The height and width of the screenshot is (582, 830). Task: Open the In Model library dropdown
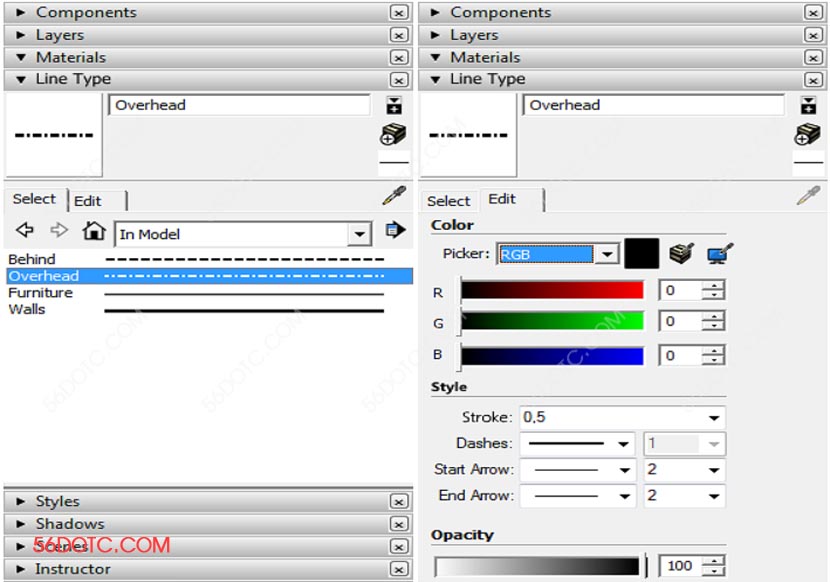[x=359, y=234]
